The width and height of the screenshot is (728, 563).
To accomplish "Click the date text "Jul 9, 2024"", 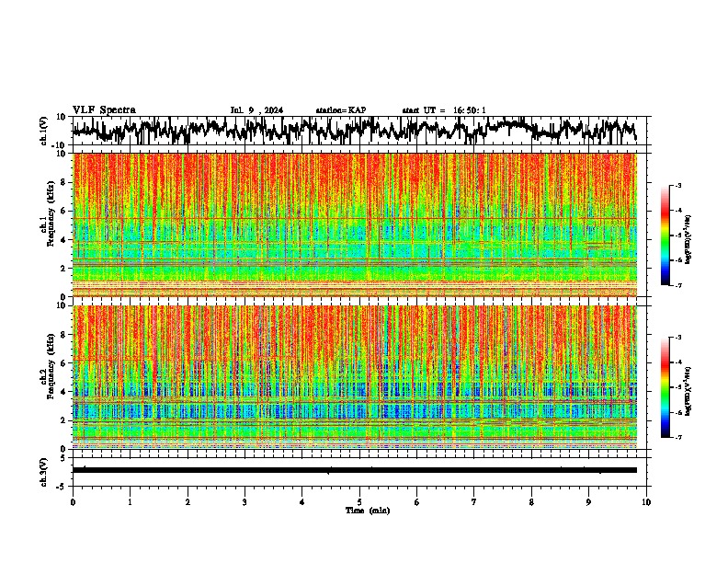I will click(256, 110).
